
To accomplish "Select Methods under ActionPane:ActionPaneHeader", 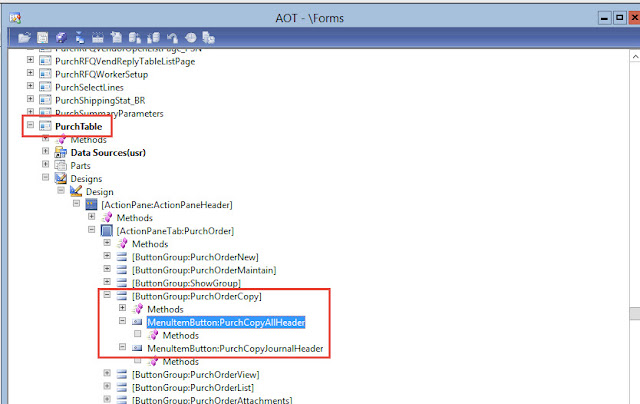I will [135, 218].
